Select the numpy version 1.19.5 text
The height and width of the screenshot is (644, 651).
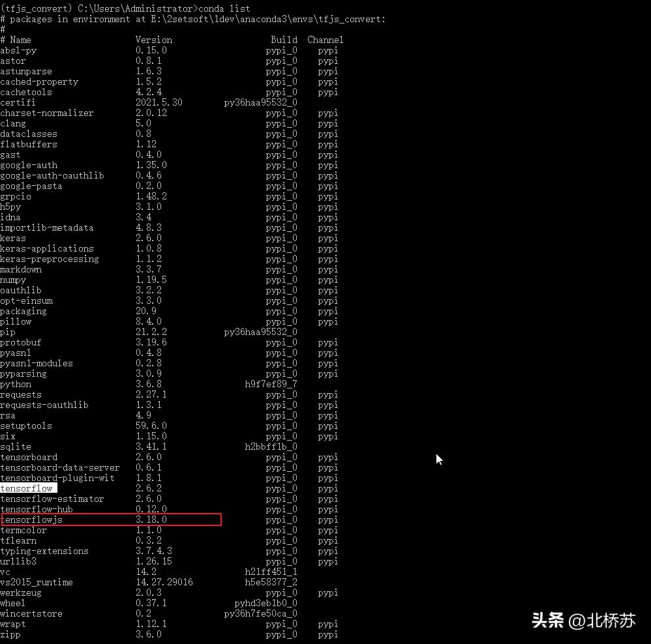[153, 280]
